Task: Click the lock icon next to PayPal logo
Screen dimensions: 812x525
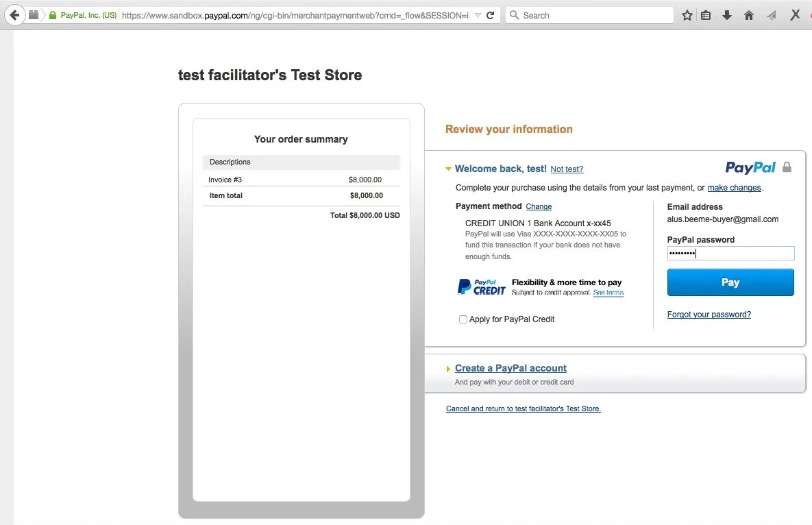Action: pos(787,167)
